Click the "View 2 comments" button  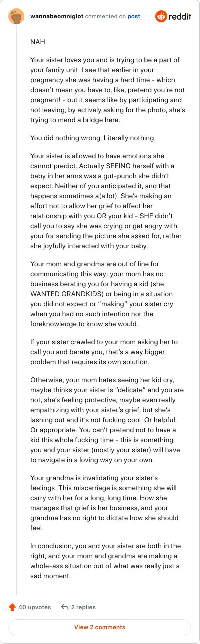100,627
